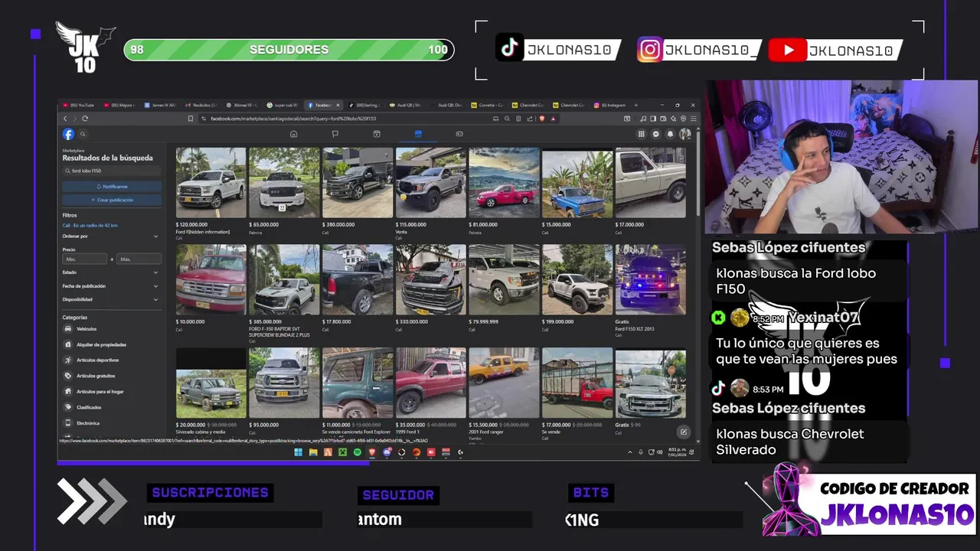Open File Explorer from the taskbar
The width and height of the screenshot is (980, 551).
pos(313,452)
